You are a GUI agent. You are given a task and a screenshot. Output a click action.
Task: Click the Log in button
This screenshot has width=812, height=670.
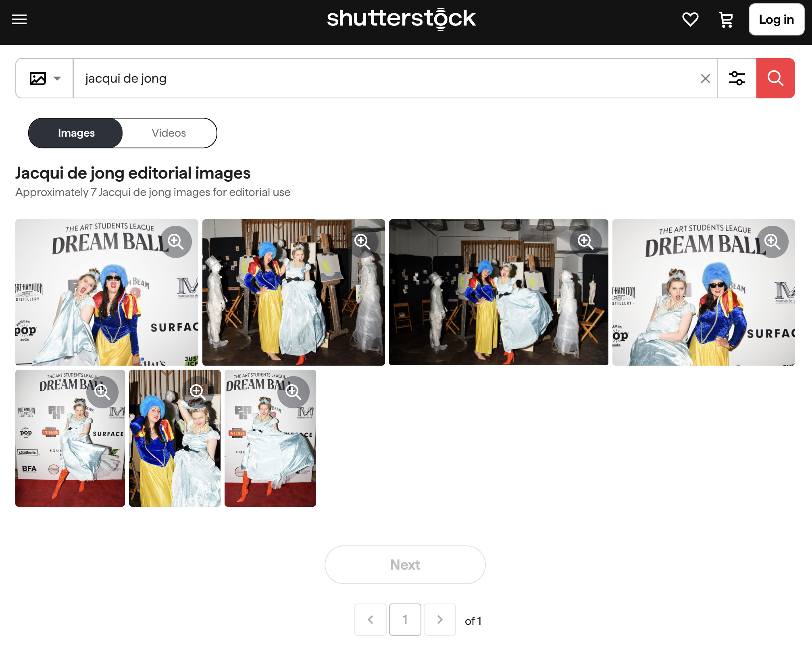776,19
